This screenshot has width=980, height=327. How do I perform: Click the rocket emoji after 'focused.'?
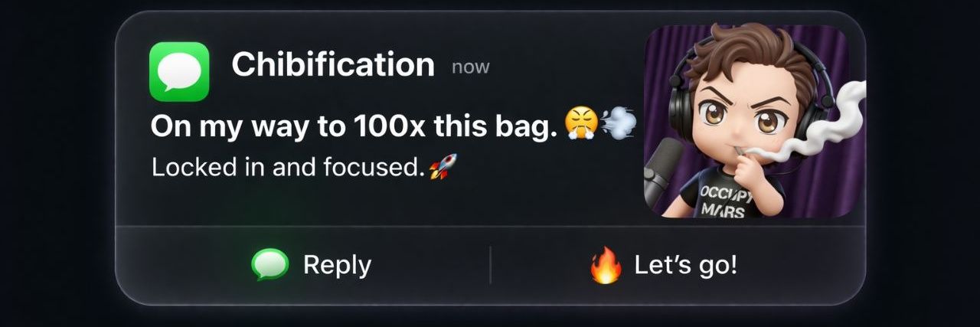coord(443,166)
